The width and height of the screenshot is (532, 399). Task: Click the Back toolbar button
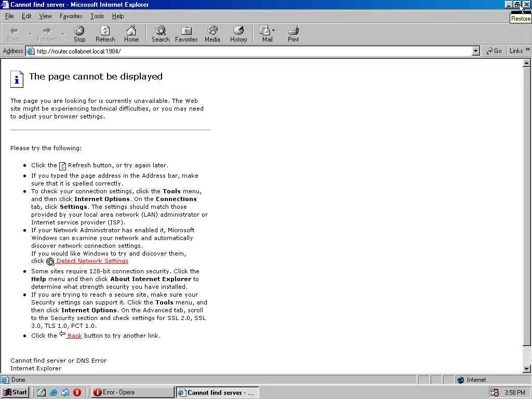[14, 34]
